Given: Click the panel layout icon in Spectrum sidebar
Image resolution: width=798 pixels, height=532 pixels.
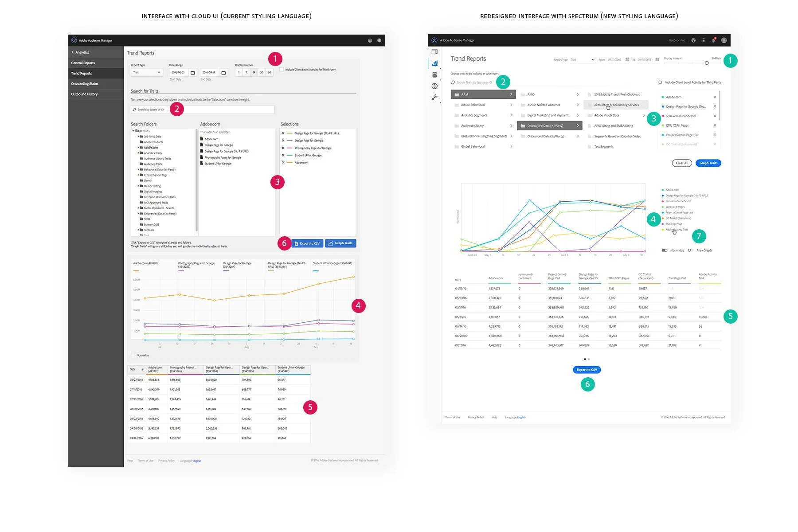Looking at the screenshot, I should click(x=434, y=52).
